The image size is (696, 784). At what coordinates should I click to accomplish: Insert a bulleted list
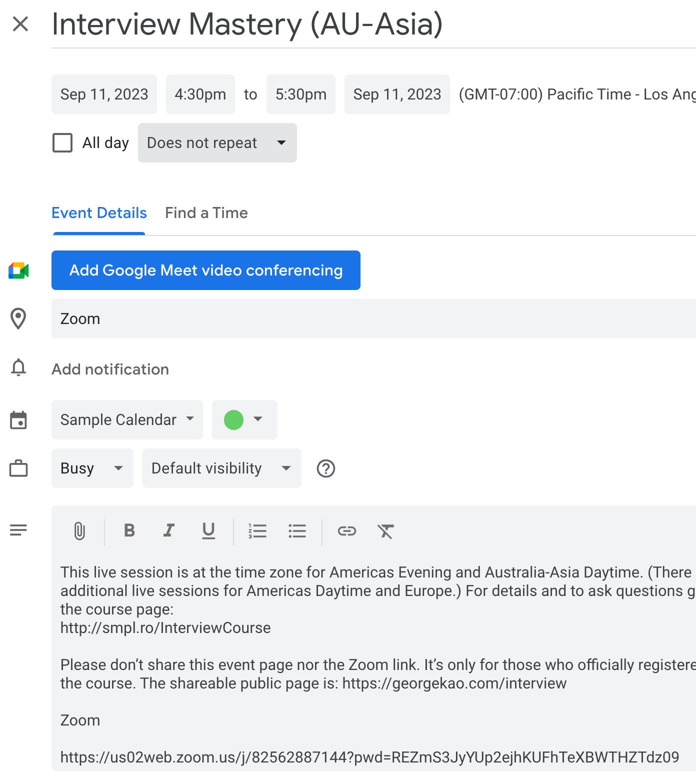(297, 531)
